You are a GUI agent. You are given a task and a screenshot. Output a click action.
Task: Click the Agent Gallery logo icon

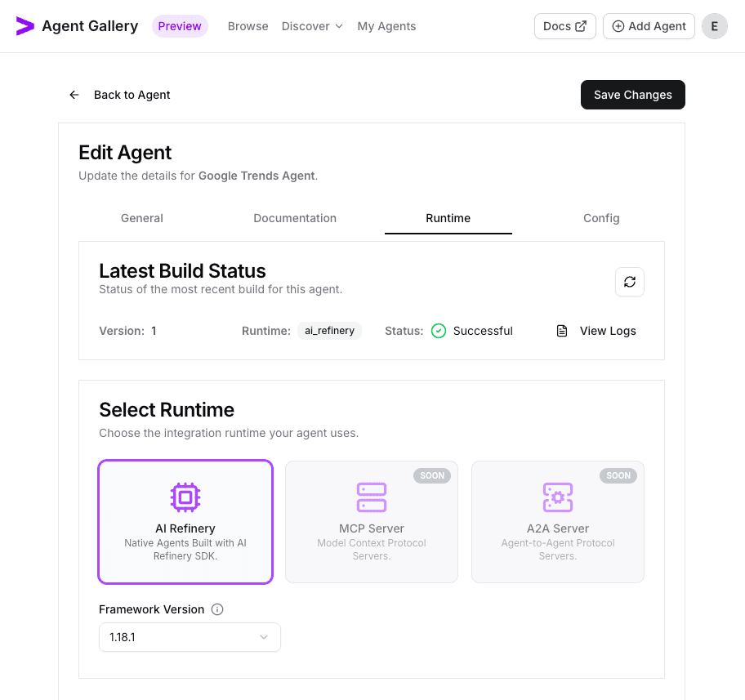(25, 26)
